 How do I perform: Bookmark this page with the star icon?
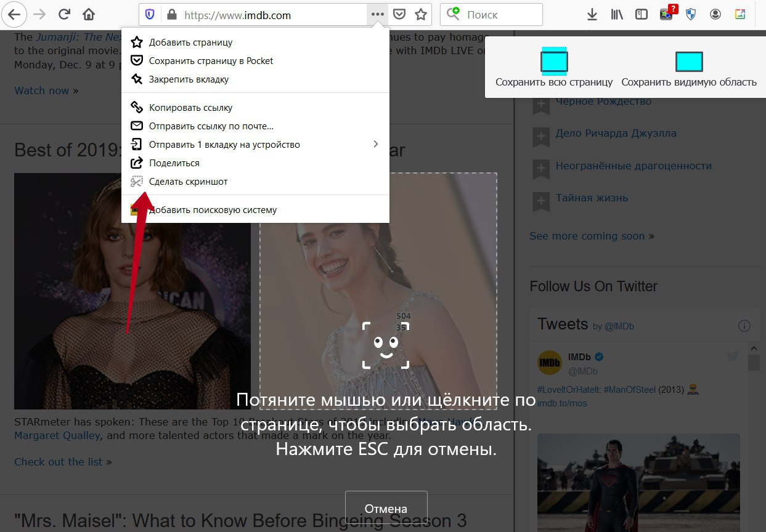421,14
